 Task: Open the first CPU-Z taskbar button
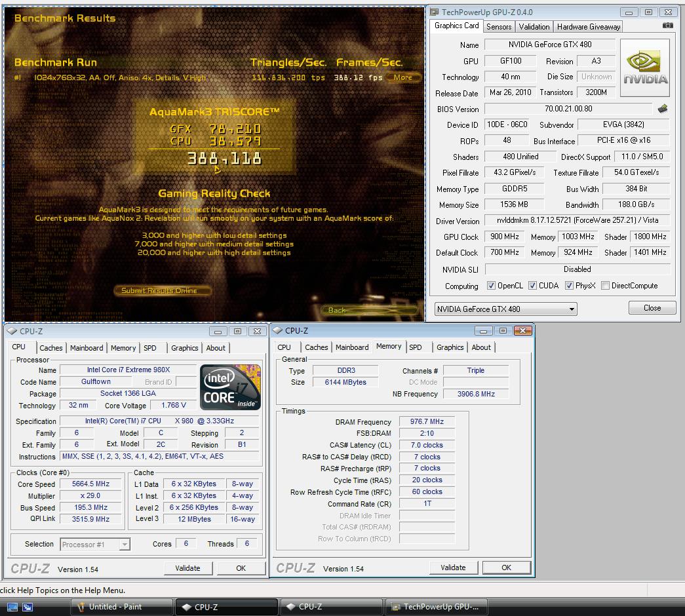226,607
